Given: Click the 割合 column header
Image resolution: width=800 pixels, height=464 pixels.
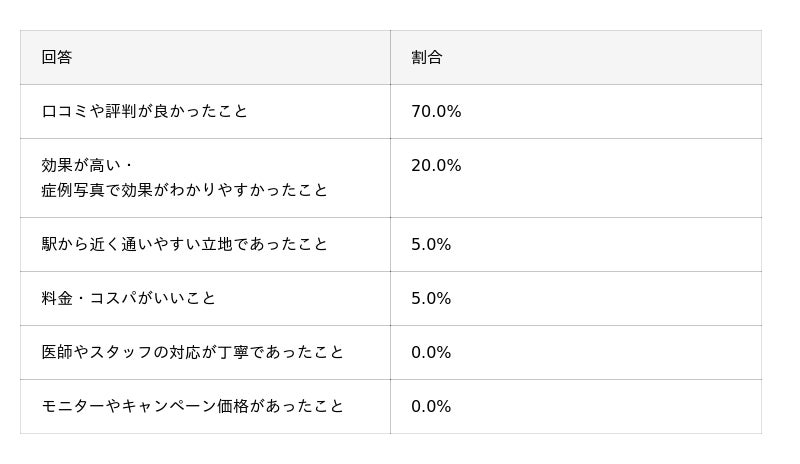Looking at the screenshot, I should (426, 57).
